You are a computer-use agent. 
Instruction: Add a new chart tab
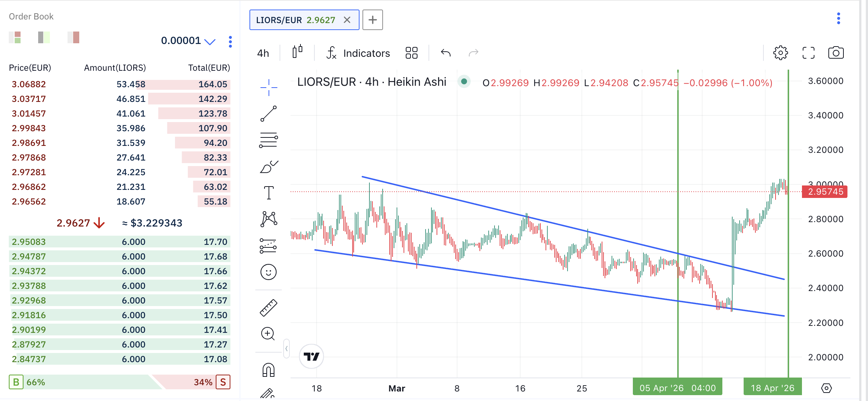click(372, 20)
